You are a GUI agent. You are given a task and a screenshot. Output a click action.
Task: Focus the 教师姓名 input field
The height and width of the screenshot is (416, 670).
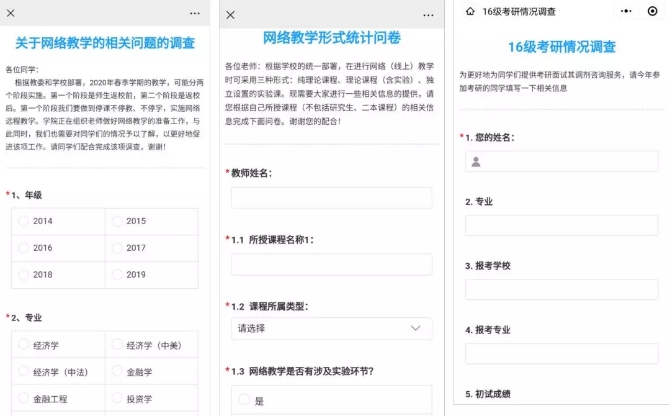pos(332,198)
